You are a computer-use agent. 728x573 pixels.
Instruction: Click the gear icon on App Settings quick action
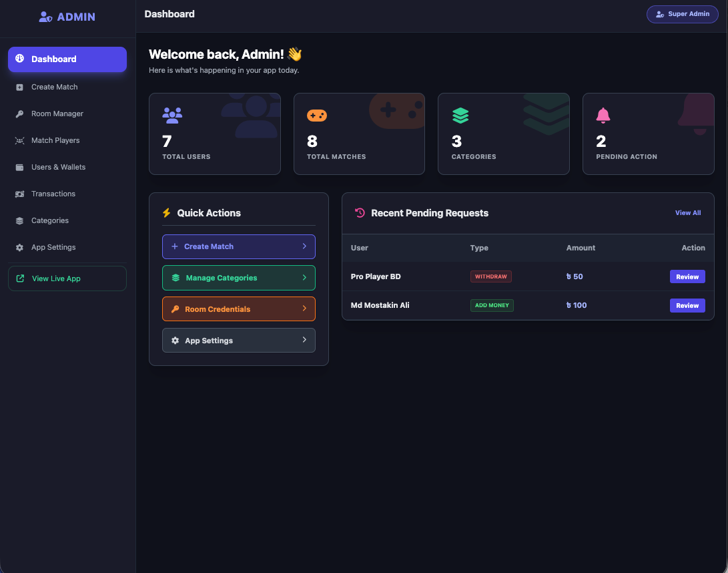[175, 341]
